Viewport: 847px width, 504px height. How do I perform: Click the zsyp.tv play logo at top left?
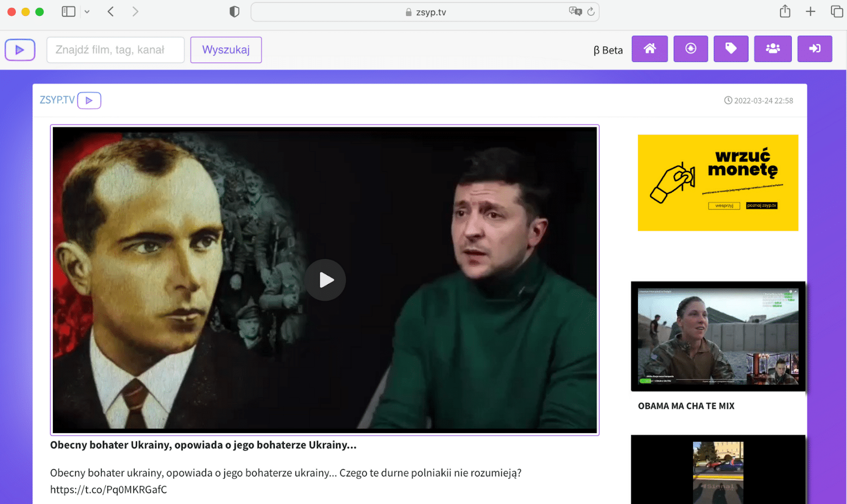pos(20,50)
